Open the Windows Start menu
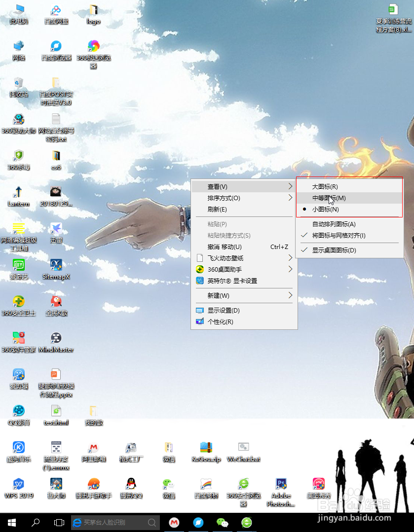This screenshot has width=414, height=532. [x=11, y=523]
